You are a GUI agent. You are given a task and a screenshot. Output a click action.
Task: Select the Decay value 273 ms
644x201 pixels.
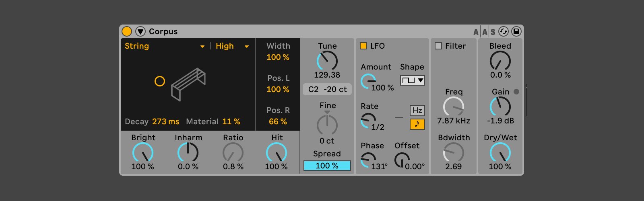(166, 121)
